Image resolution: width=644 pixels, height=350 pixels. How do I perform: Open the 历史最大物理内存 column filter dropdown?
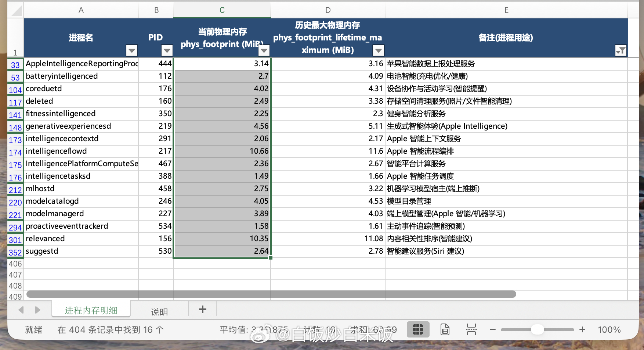tap(378, 50)
